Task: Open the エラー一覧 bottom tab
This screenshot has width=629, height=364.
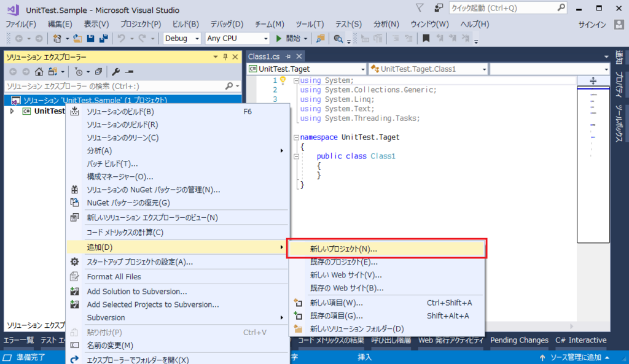Action: 18,340
